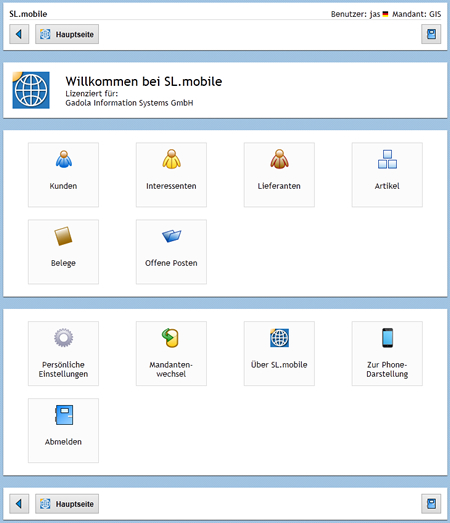The width and height of the screenshot is (450, 523).
Task: Click the bottom Hauptseite button
Action: pos(67,504)
